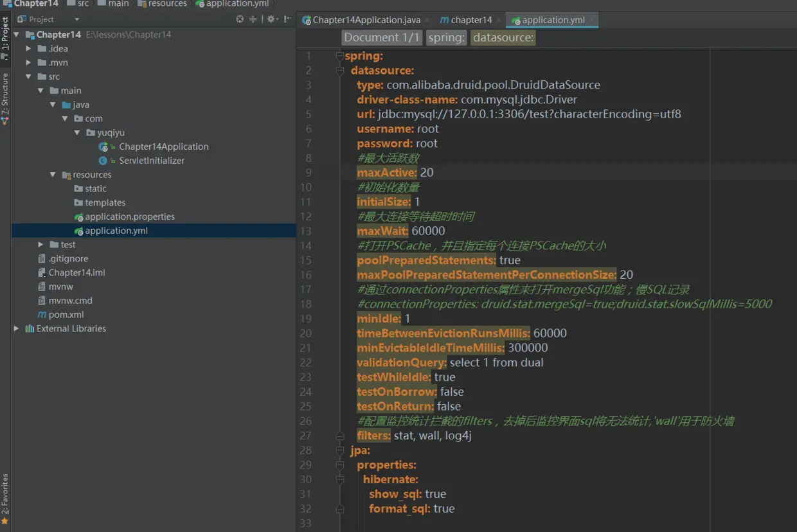Switch to Chapter14Application.java tab
This screenshot has height=532, width=797.
pos(366,20)
